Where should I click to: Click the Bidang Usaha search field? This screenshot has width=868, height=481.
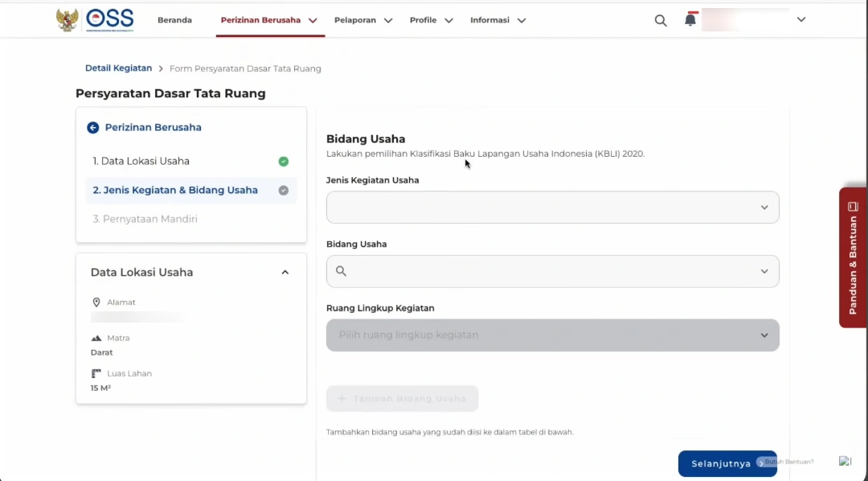552,272
